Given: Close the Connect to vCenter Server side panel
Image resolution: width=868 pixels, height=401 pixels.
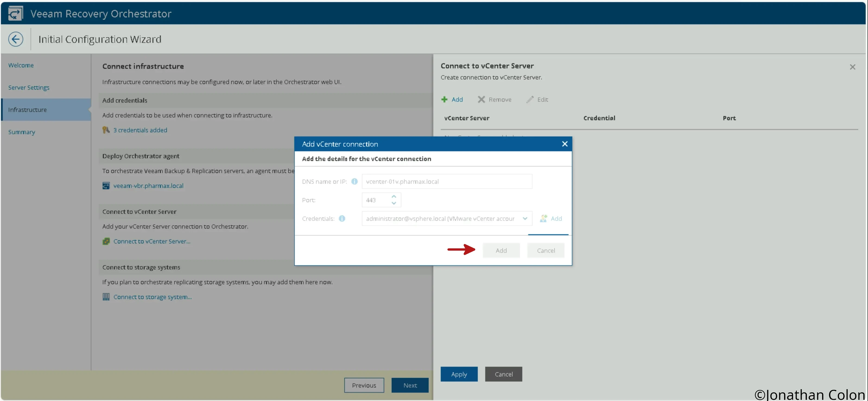Looking at the screenshot, I should coord(852,67).
